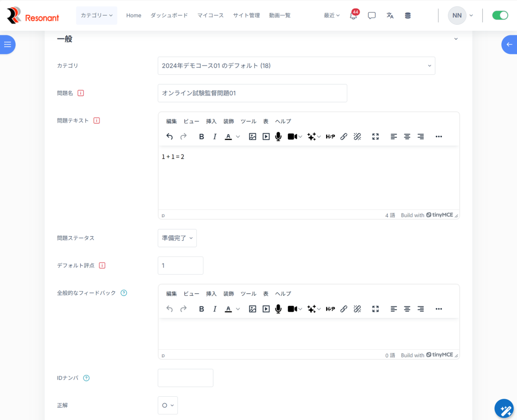Collapse the General section chevron
Screen dimensions: 517x420
(456, 39)
